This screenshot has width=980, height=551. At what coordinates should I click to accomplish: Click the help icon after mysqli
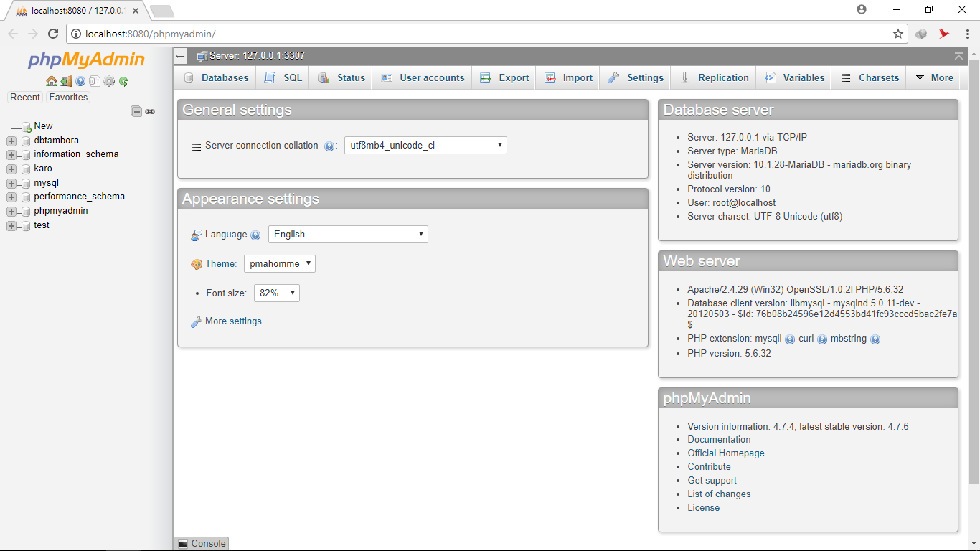[790, 339]
